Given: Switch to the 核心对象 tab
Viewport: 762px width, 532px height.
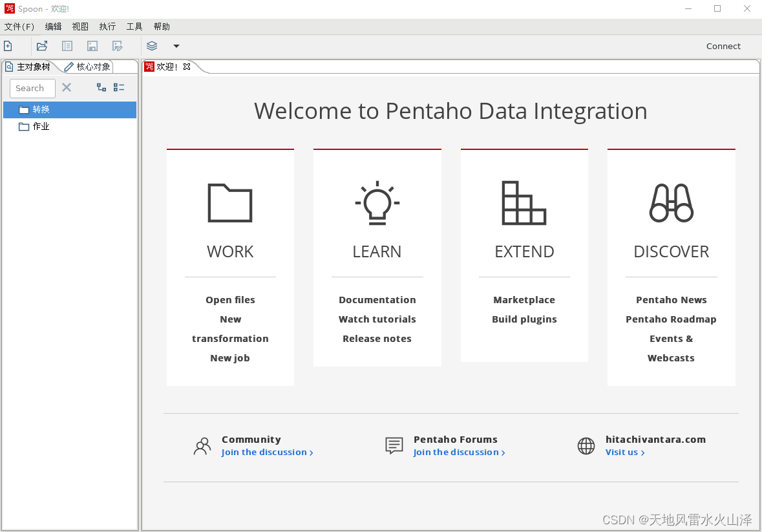Looking at the screenshot, I should (88, 67).
